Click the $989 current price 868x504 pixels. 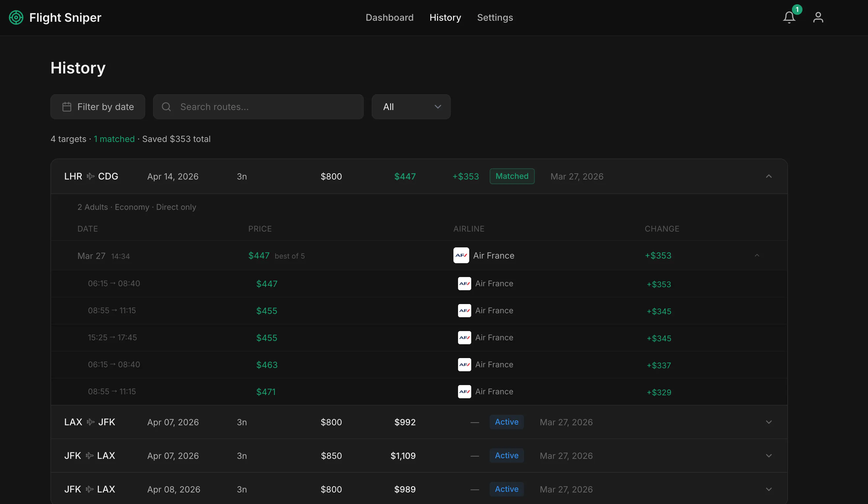tap(405, 489)
